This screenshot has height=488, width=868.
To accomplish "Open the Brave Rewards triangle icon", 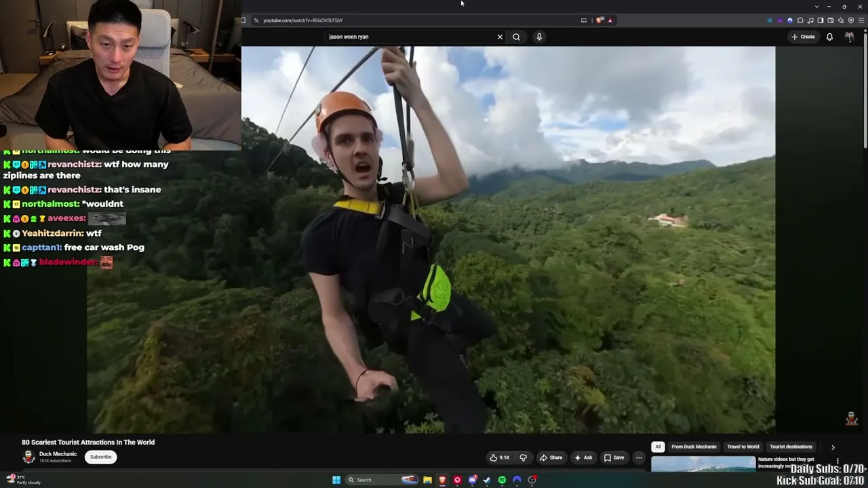I will coord(610,20).
